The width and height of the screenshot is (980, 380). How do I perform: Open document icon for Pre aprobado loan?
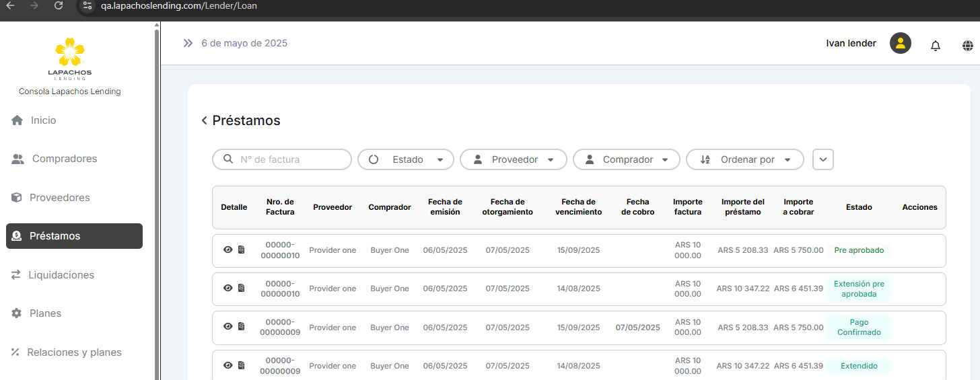pos(241,250)
